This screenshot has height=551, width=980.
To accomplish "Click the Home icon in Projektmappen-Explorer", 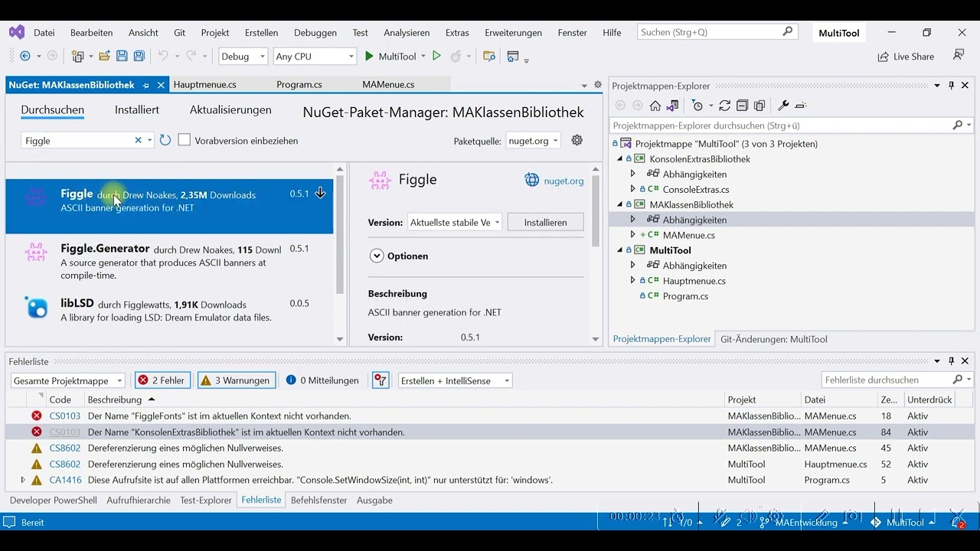I will click(x=655, y=106).
